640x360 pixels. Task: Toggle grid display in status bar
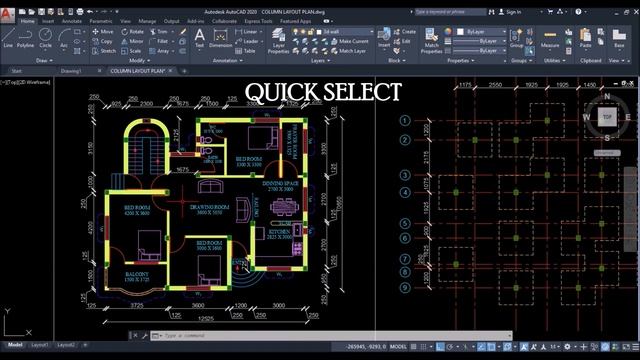point(413,347)
